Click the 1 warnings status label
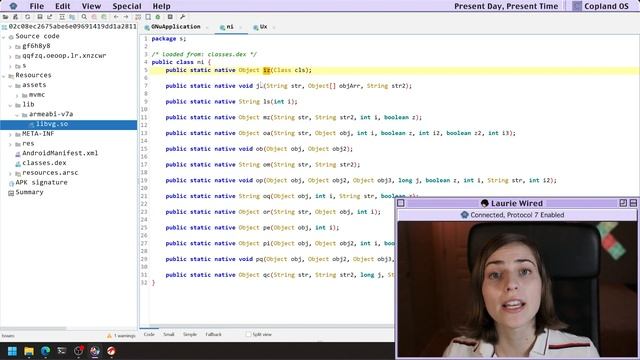This screenshot has height=360, width=640. pyautogui.click(x=124, y=336)
